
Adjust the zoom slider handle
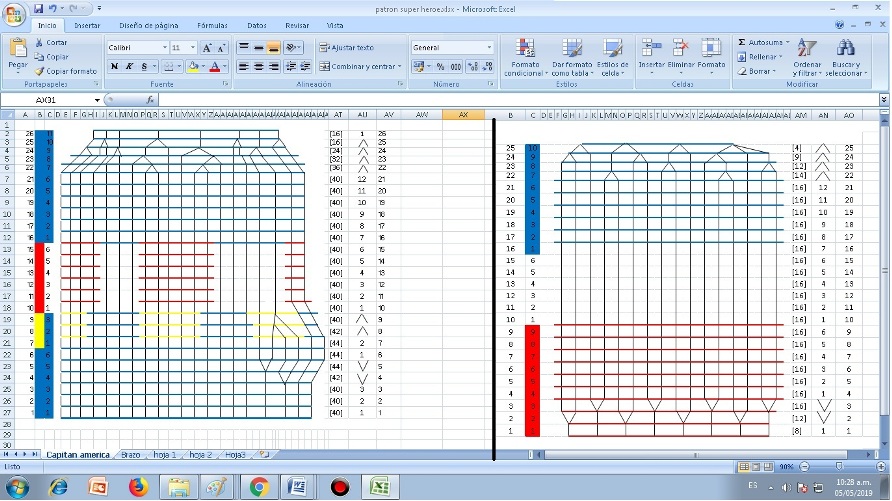[840, 467]
